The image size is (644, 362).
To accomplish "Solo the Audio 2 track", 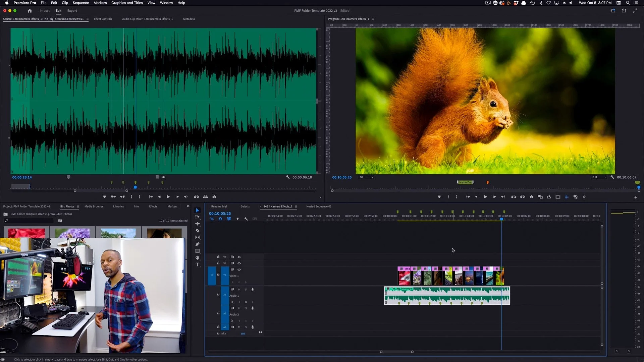I will tap(246, 308).
